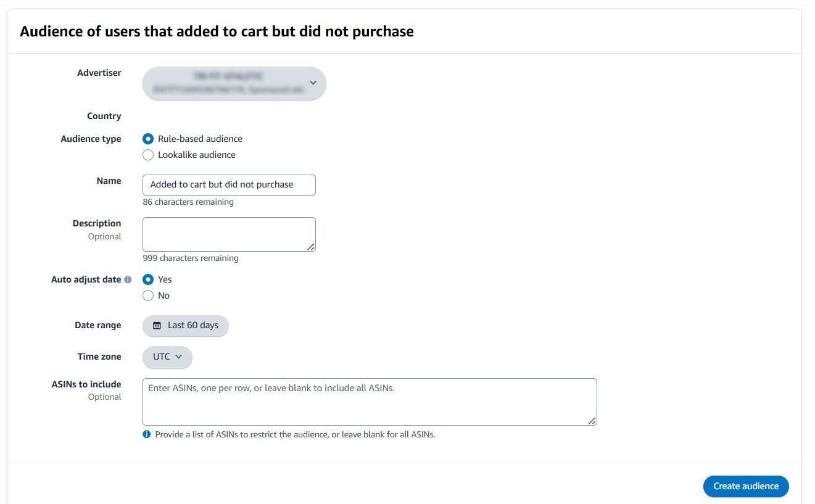Select the Rule-based audience option
Image resolution: width=815 pixels, height=504 pixels.
click(x=148, y=139)
